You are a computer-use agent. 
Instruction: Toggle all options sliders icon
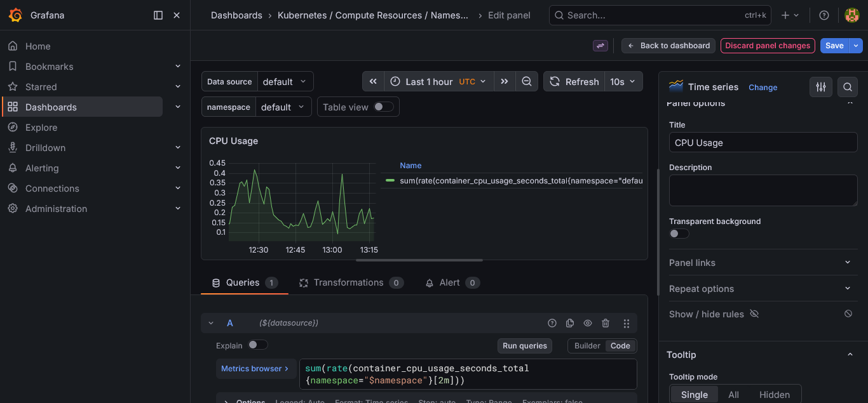tap(821, 87)
